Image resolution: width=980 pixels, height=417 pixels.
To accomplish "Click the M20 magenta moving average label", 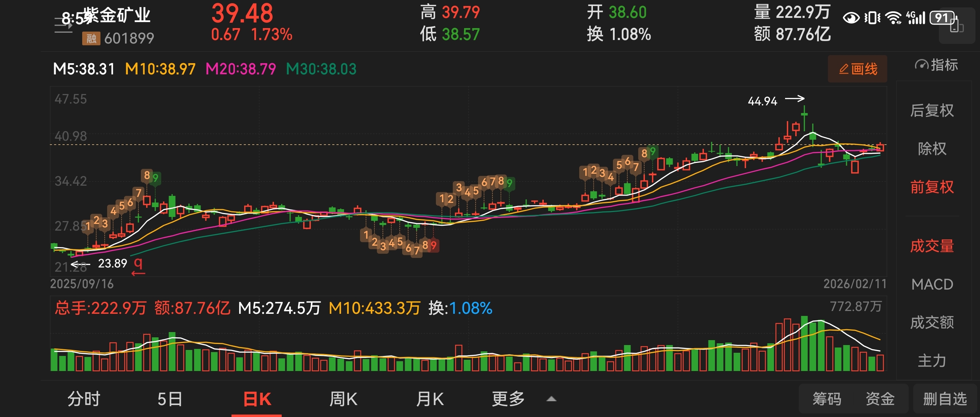I will 241,69.
